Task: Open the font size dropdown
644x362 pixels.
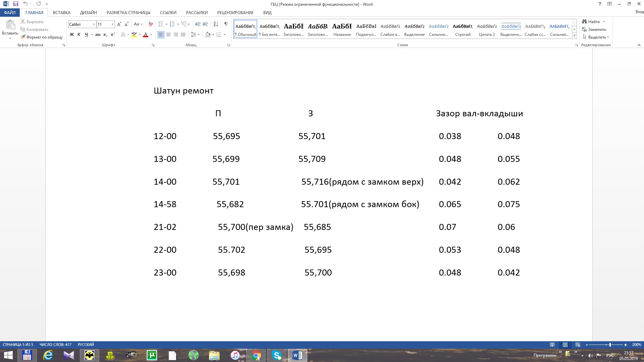Action: tap(112, 24)
